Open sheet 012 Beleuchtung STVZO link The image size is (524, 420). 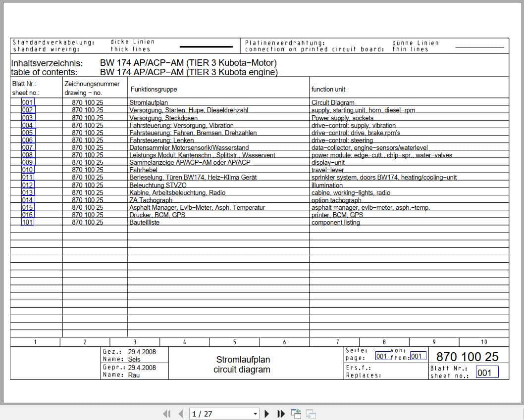[x=28, y=185]
